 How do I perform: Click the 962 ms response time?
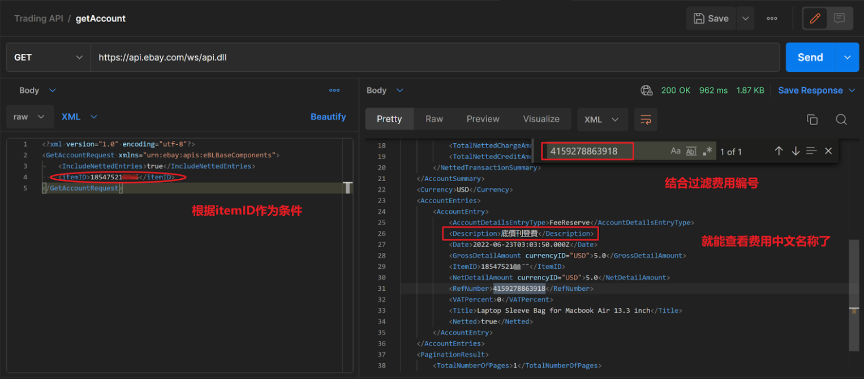714,90
